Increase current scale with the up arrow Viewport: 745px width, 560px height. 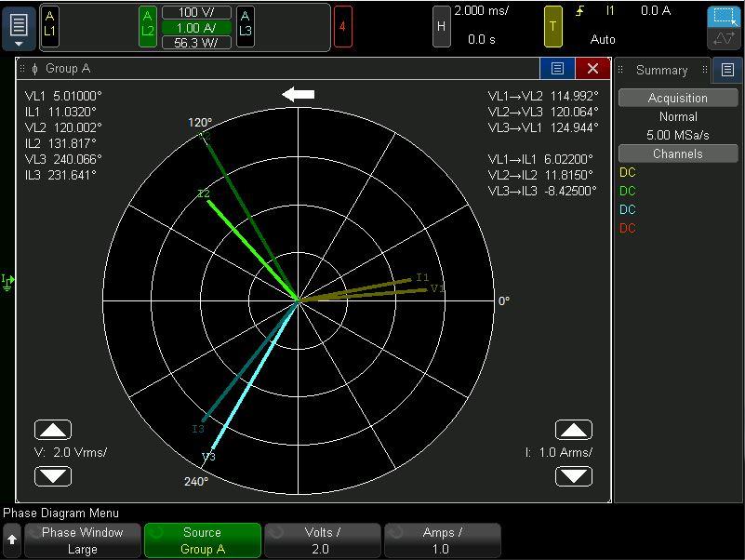[x=574, y=430]
